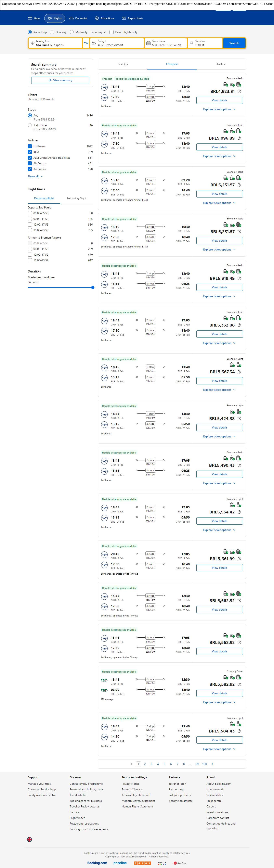Click the calendar icon in Travel dates field
Image resolution: width=274 pixels, height=868 pixels.
(148, 43)
